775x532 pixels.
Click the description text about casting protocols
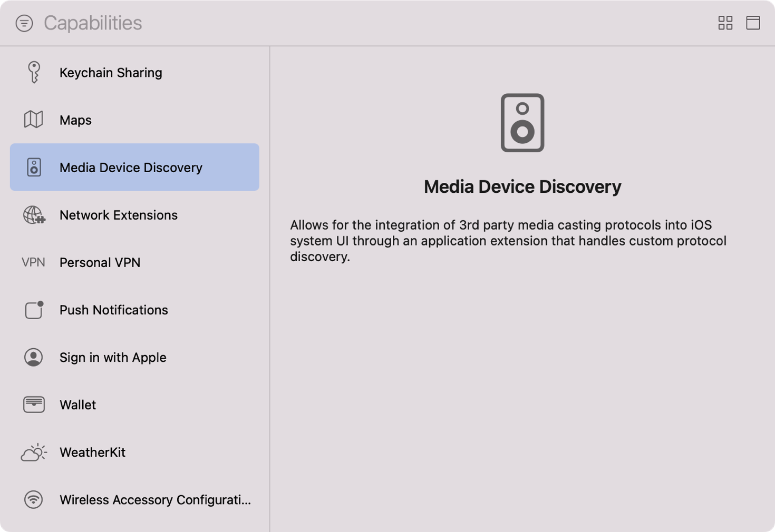click(x=508, y=241)
